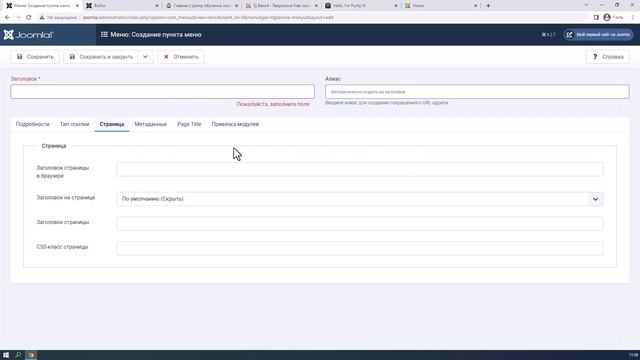The height and width of the screenshot is (360, 640).
Task: Switch to third browser tab
Action: (x=201, y=6)
